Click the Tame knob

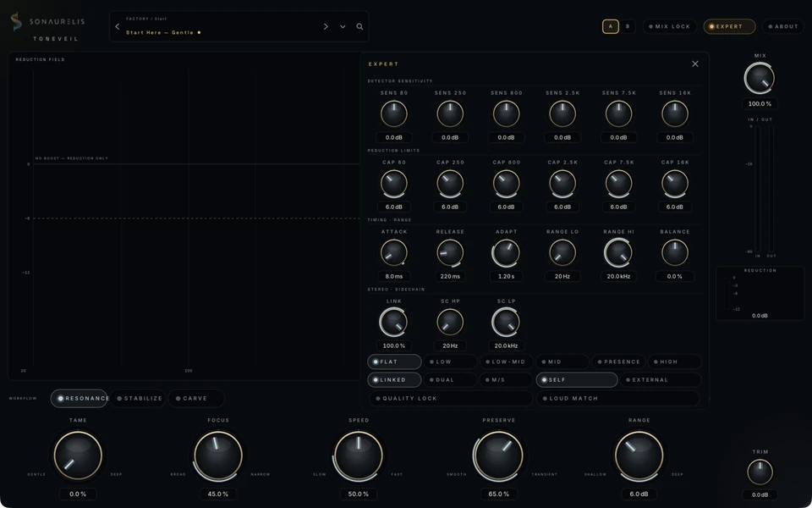pyautogui.click(x=78, y=456)
